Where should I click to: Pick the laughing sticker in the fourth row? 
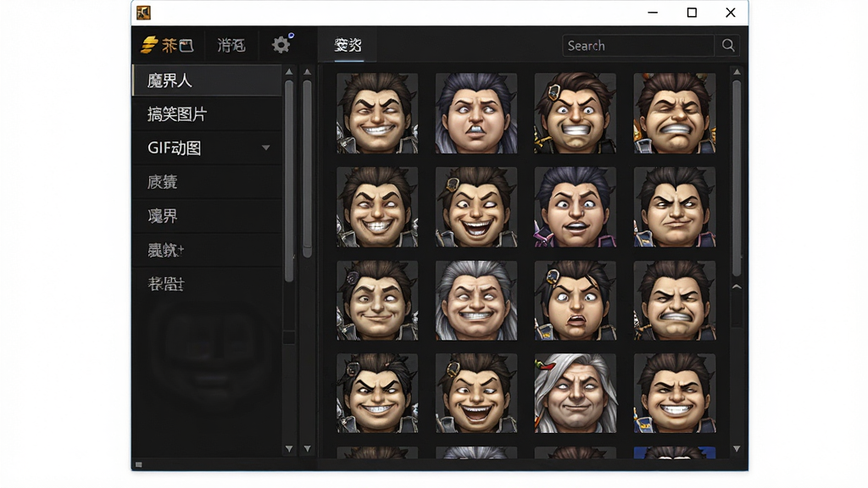[476, 393]
